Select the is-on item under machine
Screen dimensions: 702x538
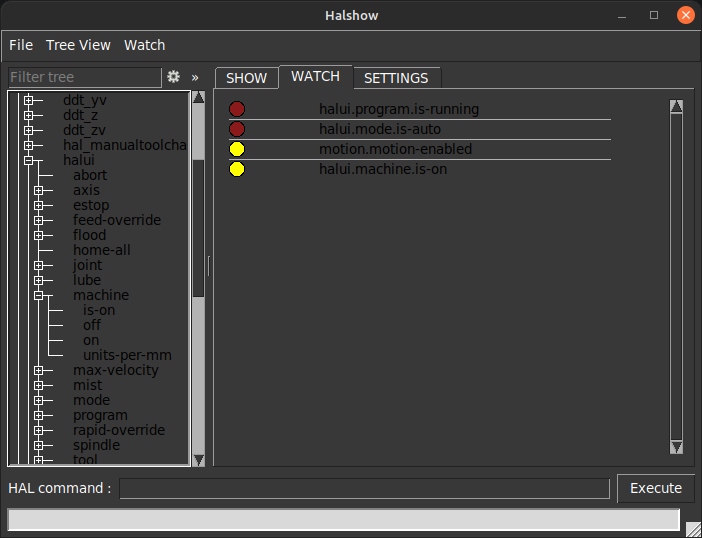pyautogui.click(x=99, y=310)
